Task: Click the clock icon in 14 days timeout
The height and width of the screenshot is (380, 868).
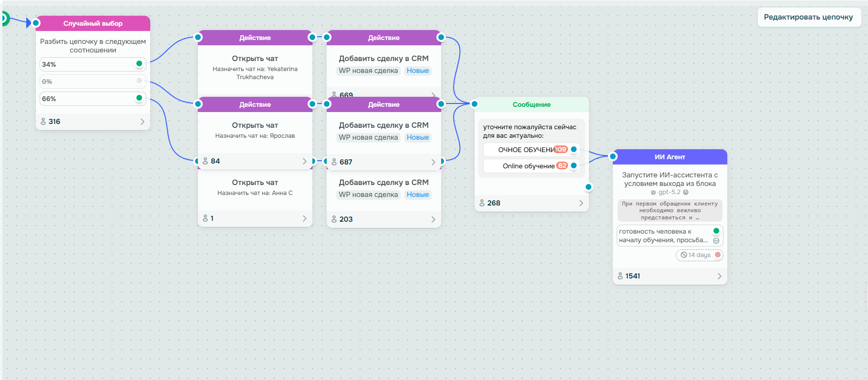Action: coord(684,255)
